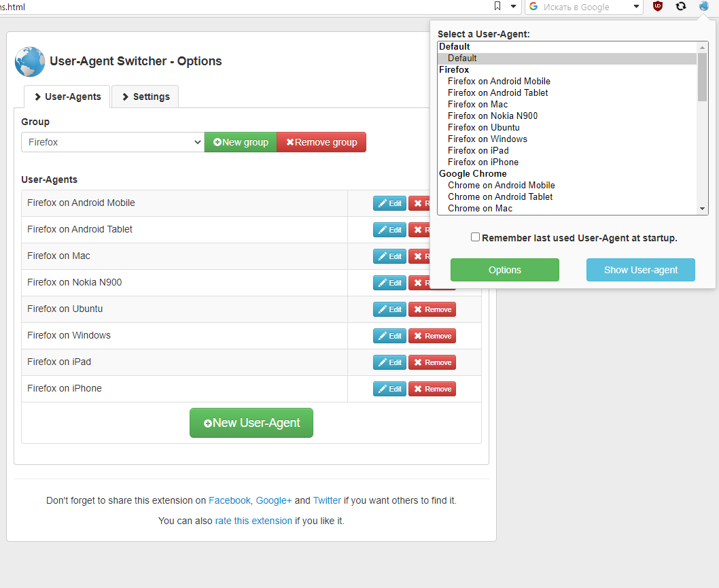Click the rate this extension link

click(253, 521)
